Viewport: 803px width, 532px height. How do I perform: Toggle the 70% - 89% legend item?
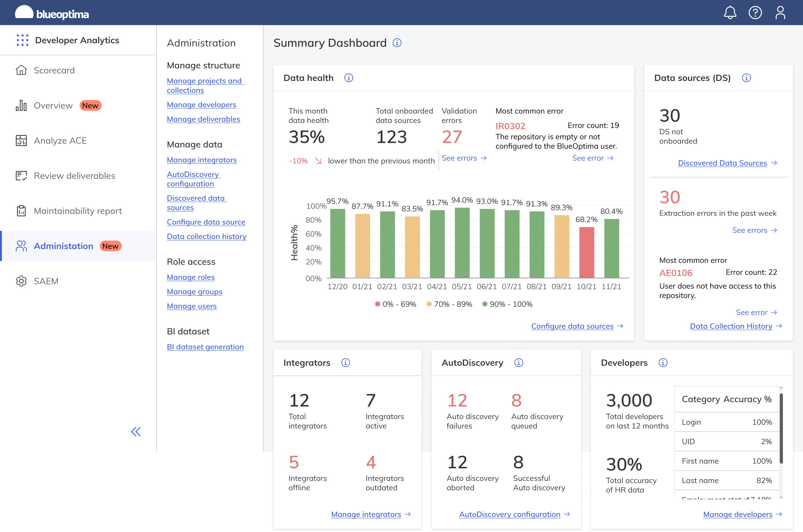click(x=449, y=304)
